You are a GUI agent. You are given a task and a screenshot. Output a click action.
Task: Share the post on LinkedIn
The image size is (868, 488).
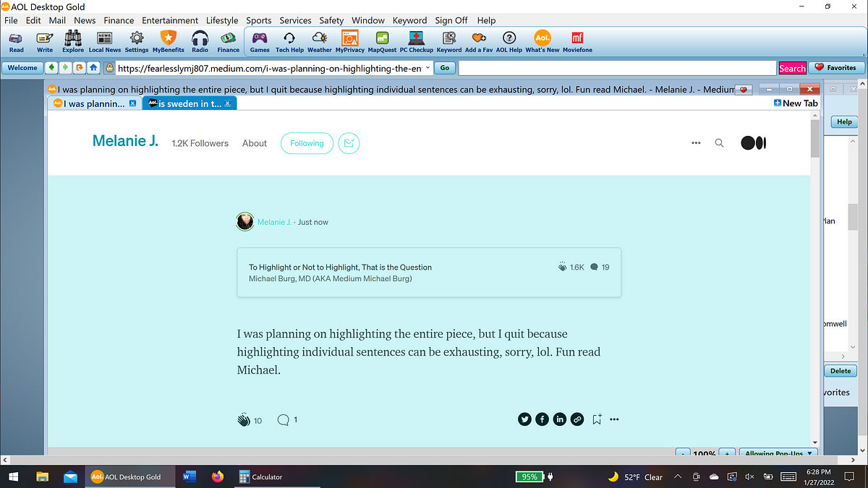point(560,419)
